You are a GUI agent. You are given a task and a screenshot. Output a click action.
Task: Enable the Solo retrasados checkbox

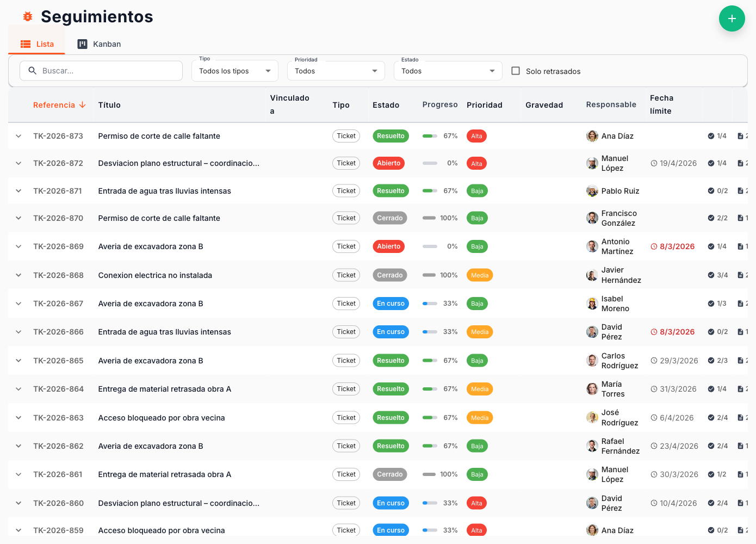point(516,71)
